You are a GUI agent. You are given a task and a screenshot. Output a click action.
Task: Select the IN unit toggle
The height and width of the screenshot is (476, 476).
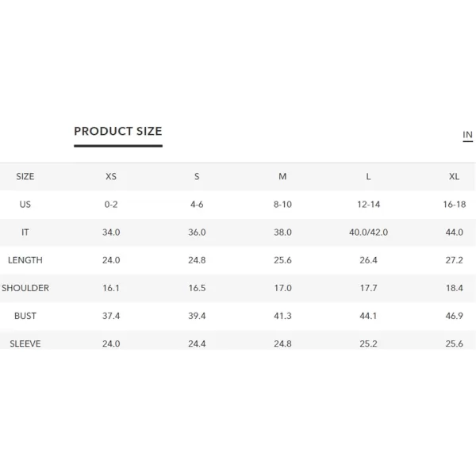click(467, 135)
